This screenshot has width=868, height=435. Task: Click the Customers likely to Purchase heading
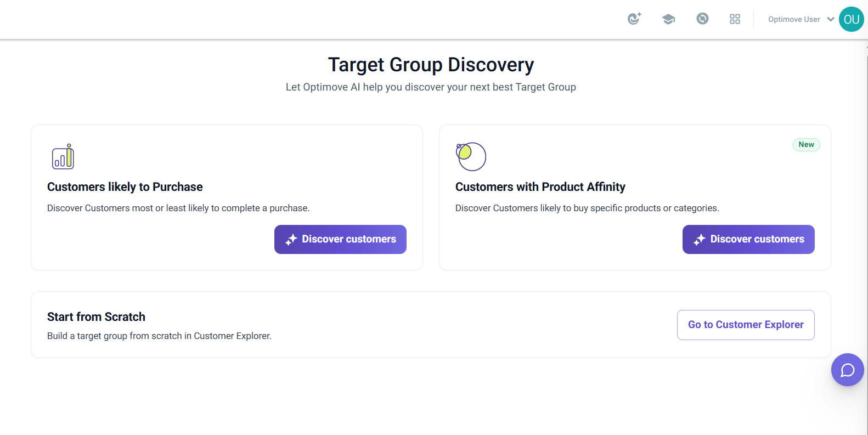(125, 187)
